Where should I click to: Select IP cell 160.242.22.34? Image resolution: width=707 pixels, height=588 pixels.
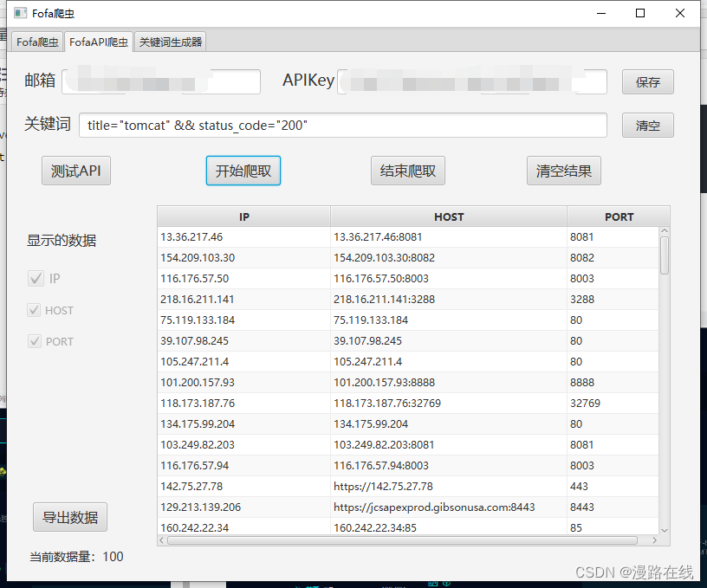pyautogui.click(x=244, y=527)
